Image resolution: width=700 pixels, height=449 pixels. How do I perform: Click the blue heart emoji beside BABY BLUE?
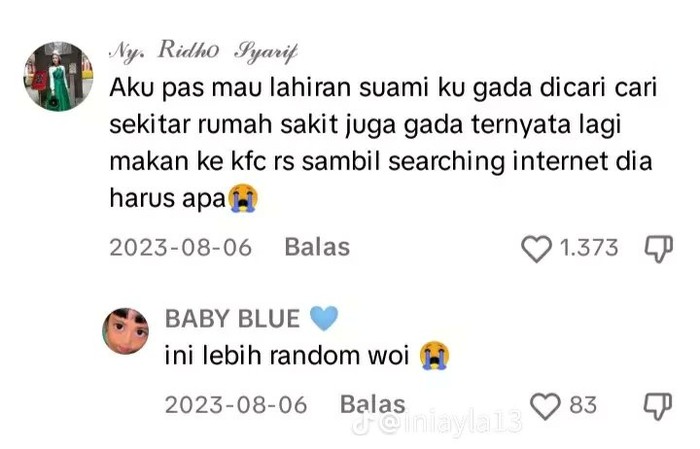click(x=324, y=318)
